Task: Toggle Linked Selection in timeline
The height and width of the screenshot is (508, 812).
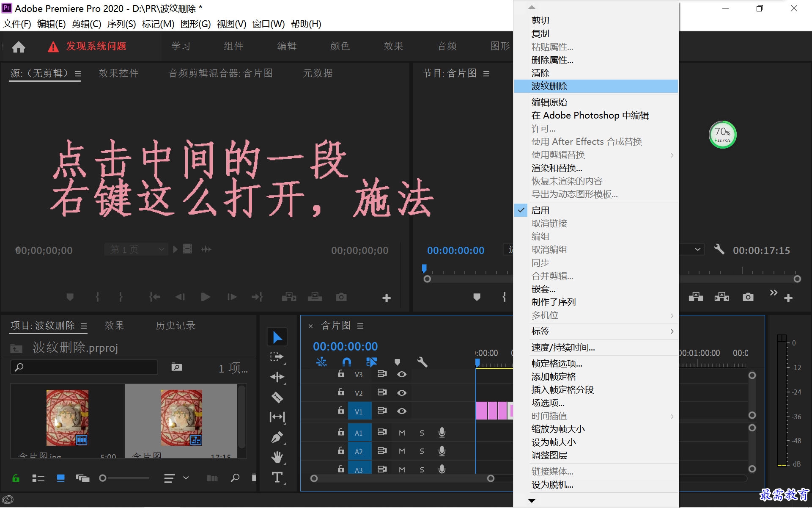Action: (x=371, y=362)
